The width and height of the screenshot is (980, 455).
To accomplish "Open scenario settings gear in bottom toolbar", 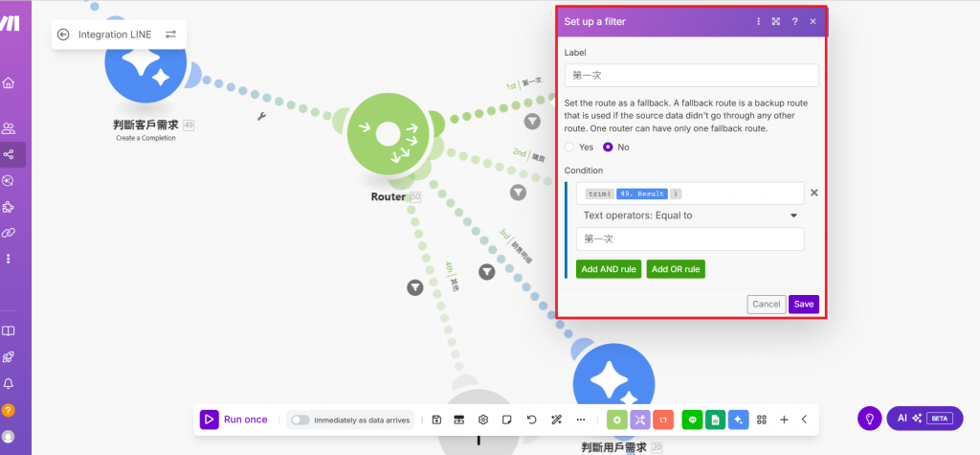I will (x=483, y=420).
